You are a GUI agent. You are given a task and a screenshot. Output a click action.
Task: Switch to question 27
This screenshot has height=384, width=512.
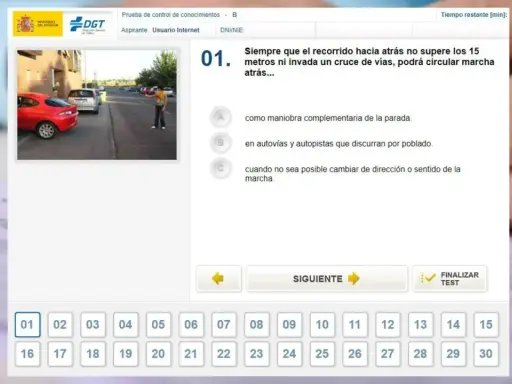[x=388, y=354]
